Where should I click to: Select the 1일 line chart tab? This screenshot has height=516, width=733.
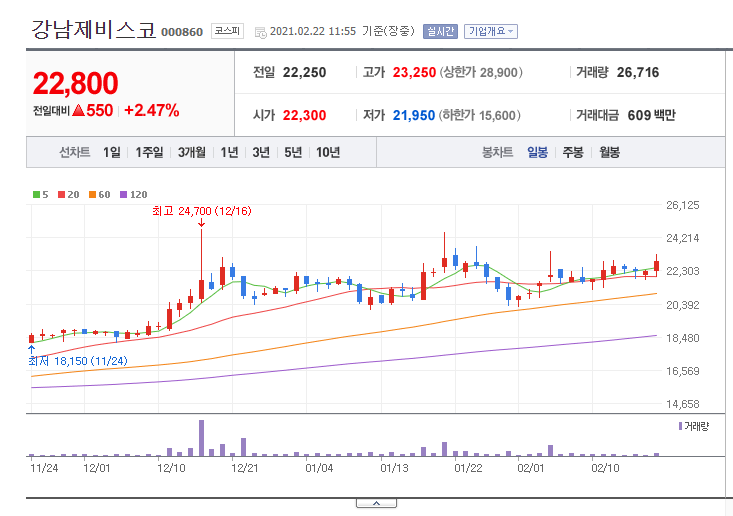[x=112, y=152]
